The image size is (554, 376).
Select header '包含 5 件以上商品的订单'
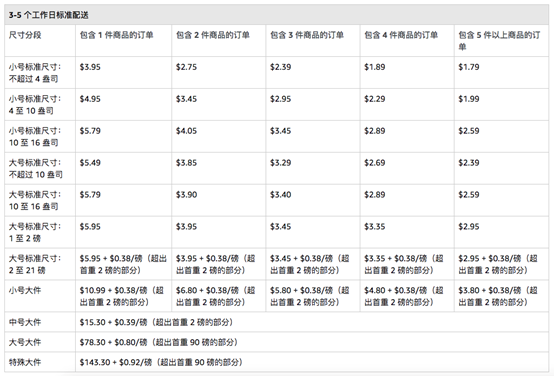coord(499,41)
